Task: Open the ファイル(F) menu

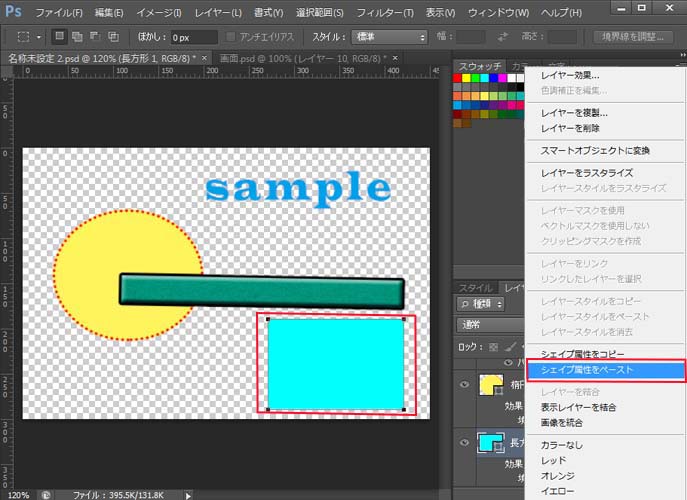Action: 58,13
